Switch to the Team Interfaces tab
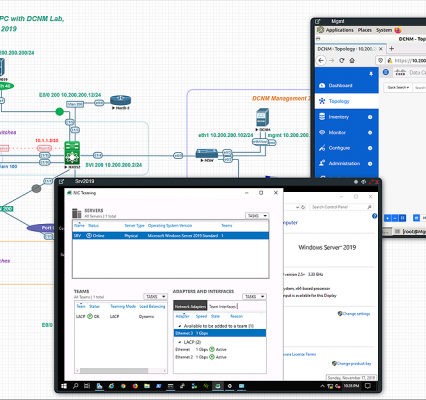The width and height of the screenshot is (426, 400). (x=223, y=306)
